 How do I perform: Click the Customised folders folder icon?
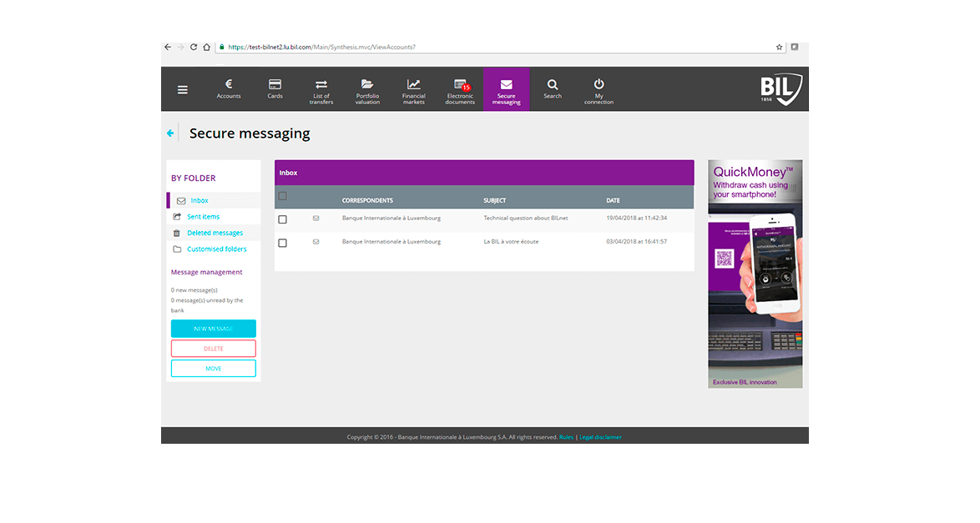click(x=177, y=249)
